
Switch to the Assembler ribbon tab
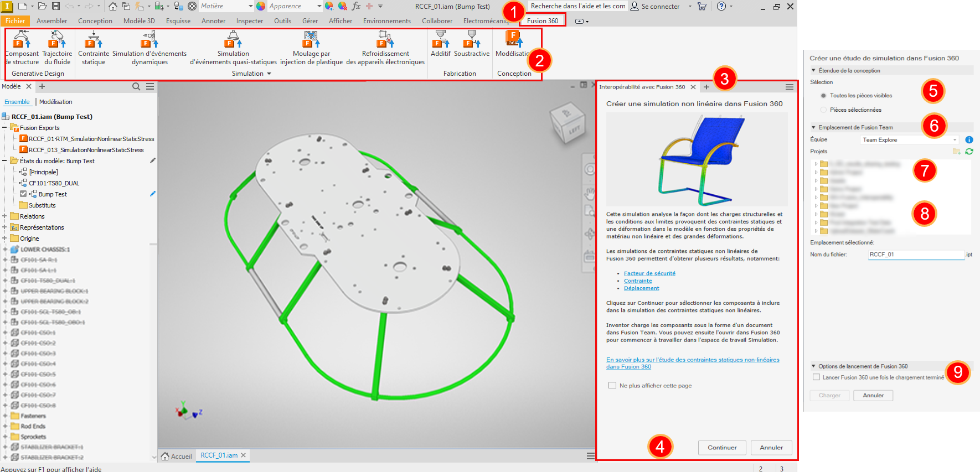(x=51, y=21)
